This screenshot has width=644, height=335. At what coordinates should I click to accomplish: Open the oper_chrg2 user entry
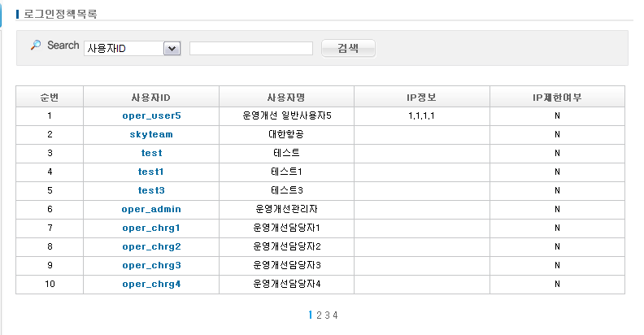[151, 246]
